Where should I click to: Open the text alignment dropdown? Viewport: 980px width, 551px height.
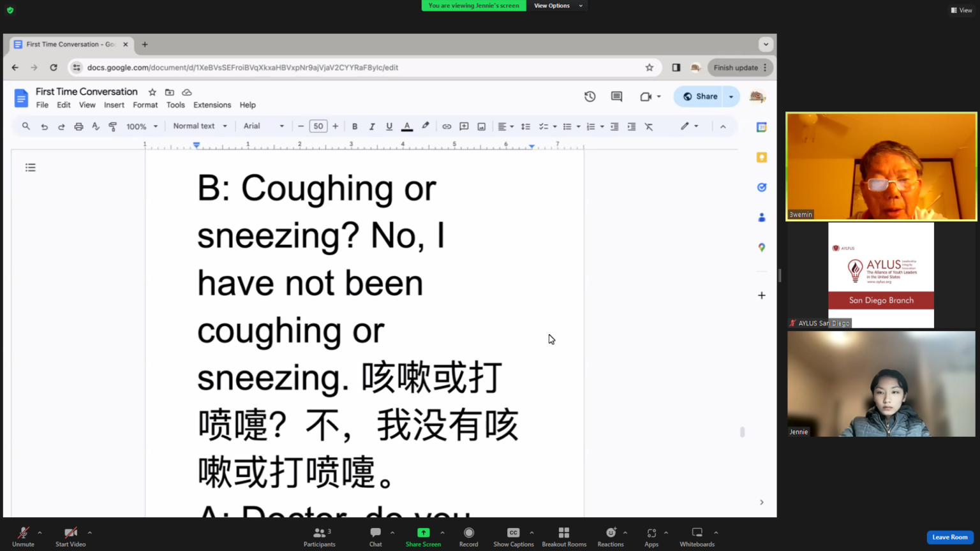coord(505,126)
